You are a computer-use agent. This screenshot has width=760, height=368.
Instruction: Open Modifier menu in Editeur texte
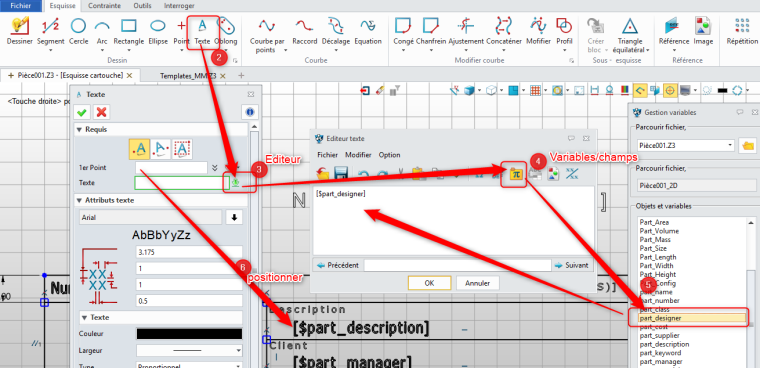[358, 155]
